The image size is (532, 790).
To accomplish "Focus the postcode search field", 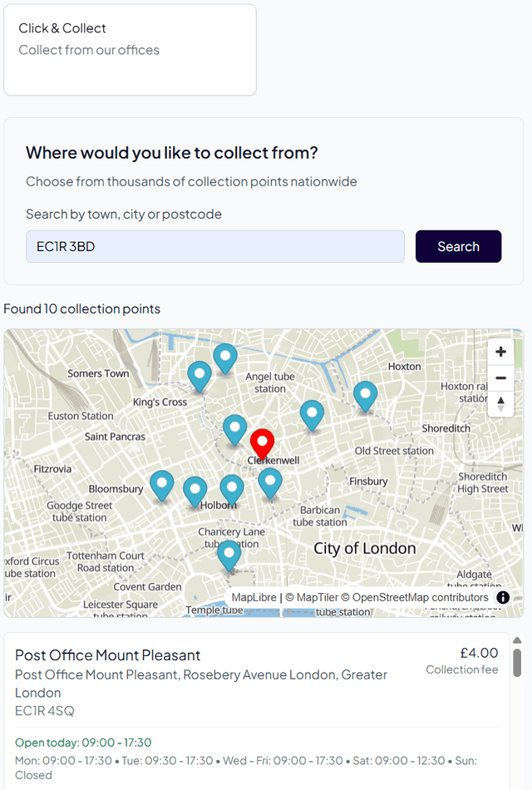I will 215,247.
